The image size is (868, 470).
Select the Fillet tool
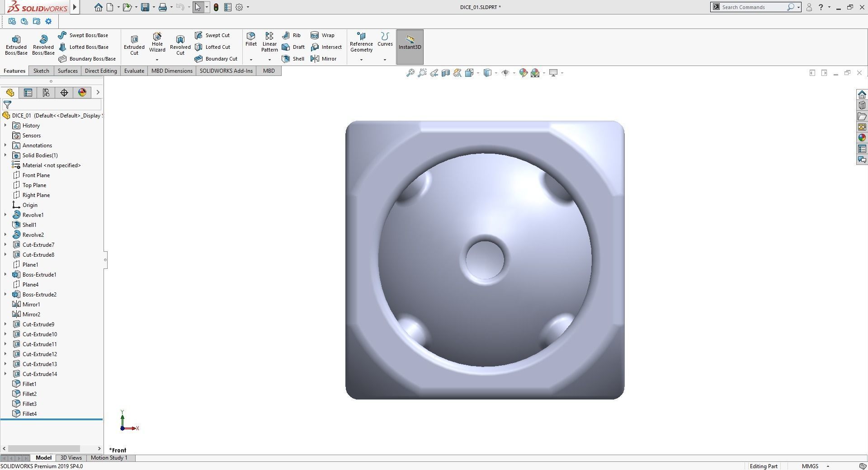click(x=251, y=39)
